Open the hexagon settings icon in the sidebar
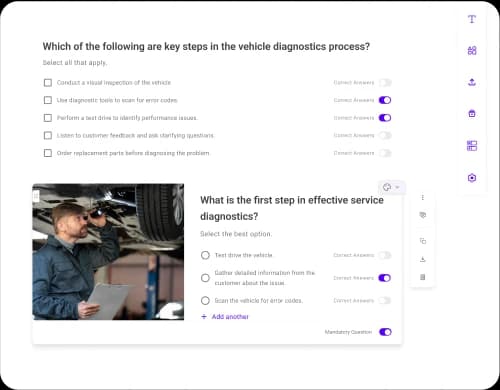Image resolution: width=500 pixels, height=390 pixels. [472, 178]
